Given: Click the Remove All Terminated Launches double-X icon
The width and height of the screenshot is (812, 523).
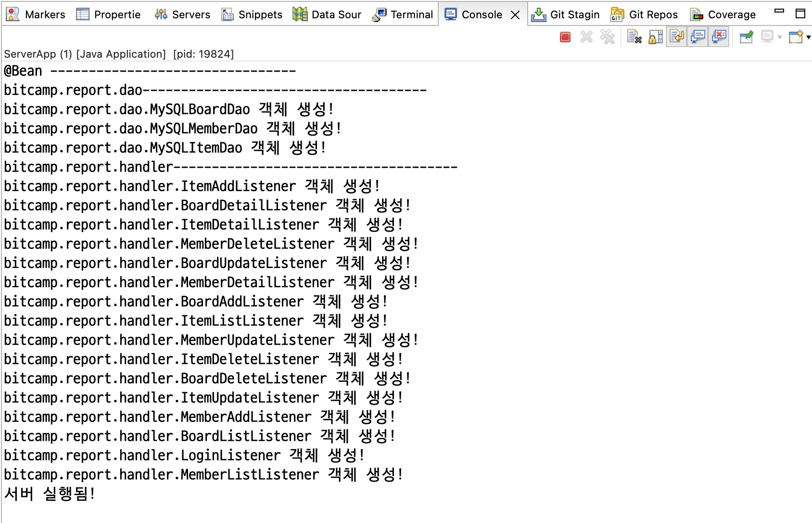Looking at the screenshot, I should (x=608, y=37).
